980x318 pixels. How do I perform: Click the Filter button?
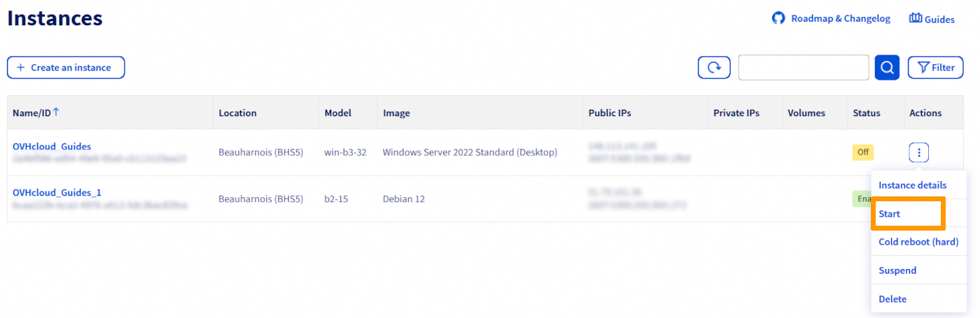(x=936, y=68)
